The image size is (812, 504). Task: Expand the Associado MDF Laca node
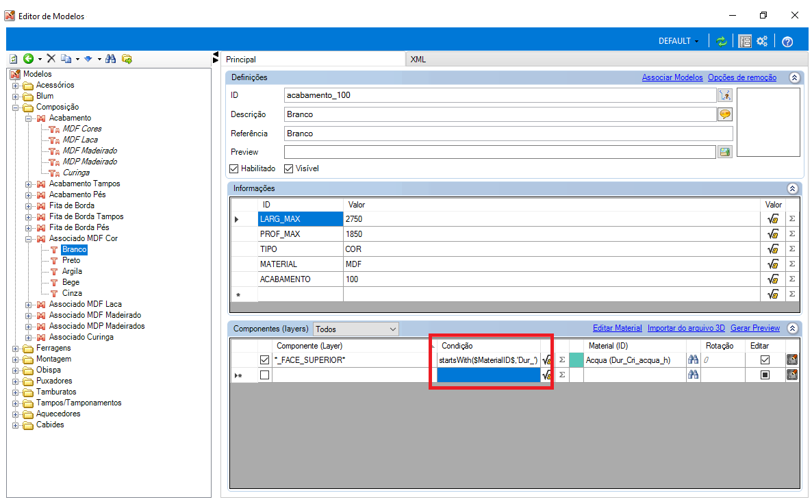(x=29, y=305)
